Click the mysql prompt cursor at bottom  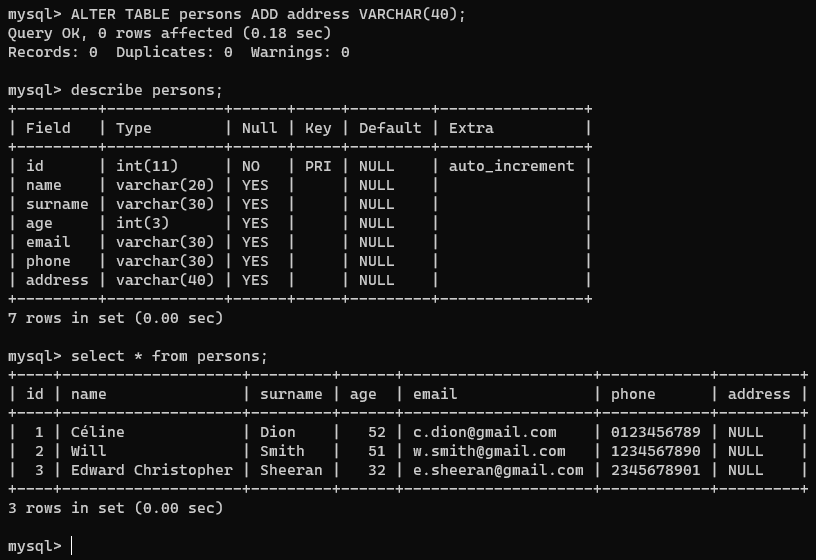tap(72, 546)
